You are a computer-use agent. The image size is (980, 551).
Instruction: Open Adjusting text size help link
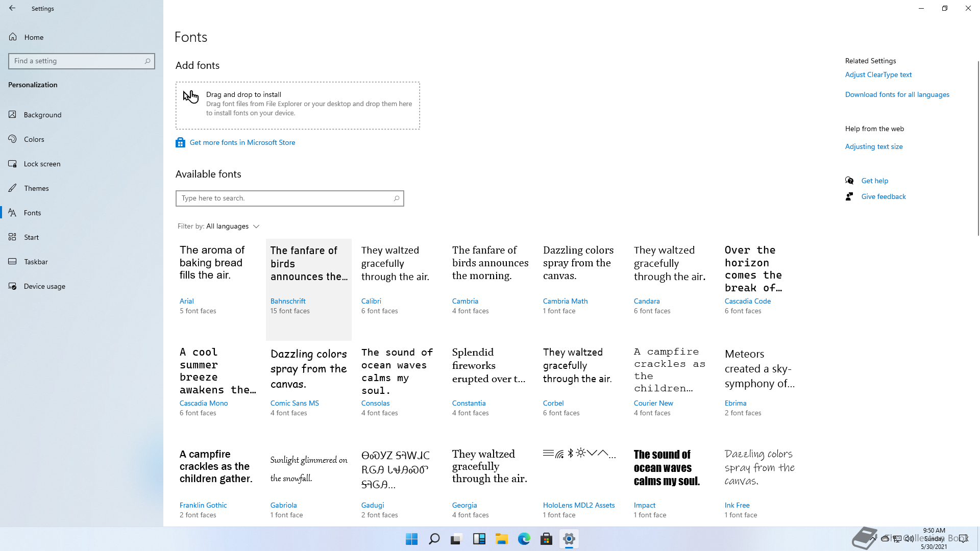(874, 147)
